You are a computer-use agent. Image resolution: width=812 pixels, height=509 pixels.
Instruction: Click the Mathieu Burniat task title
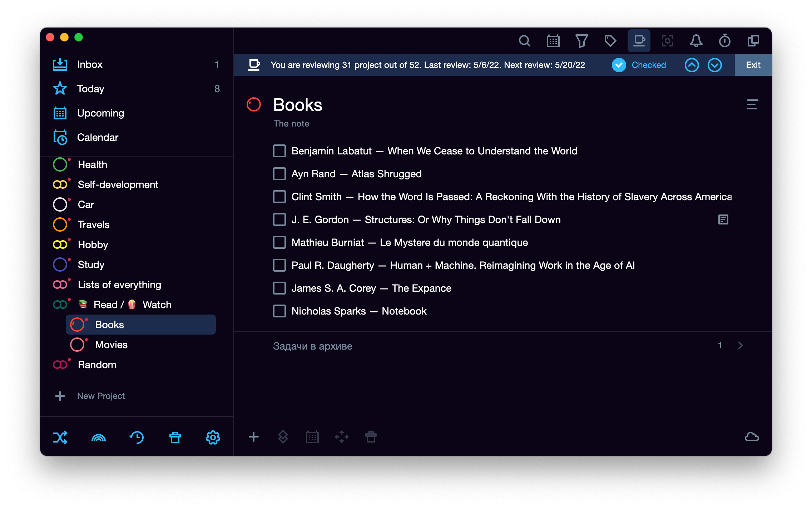coord(410,242)
